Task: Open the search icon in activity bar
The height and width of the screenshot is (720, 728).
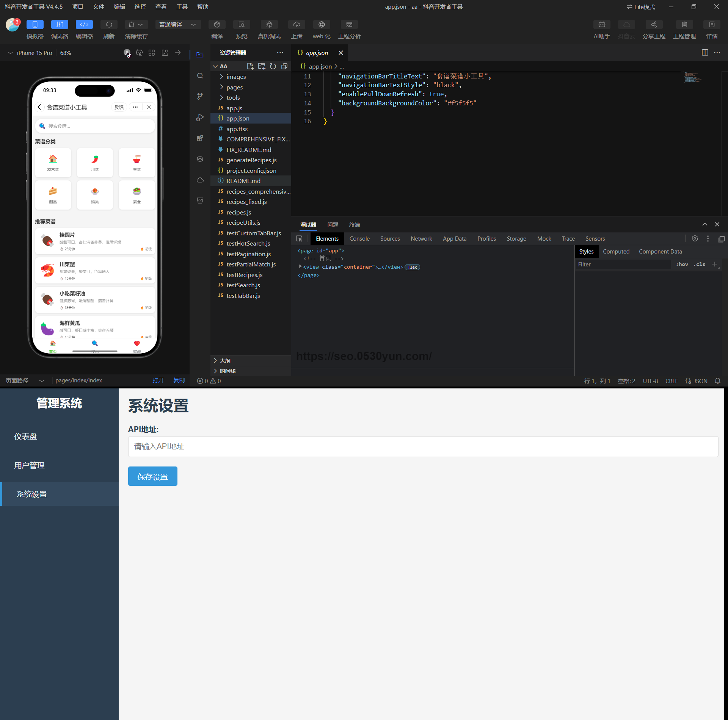Action: pyautogui.click(x=200, y=76)
